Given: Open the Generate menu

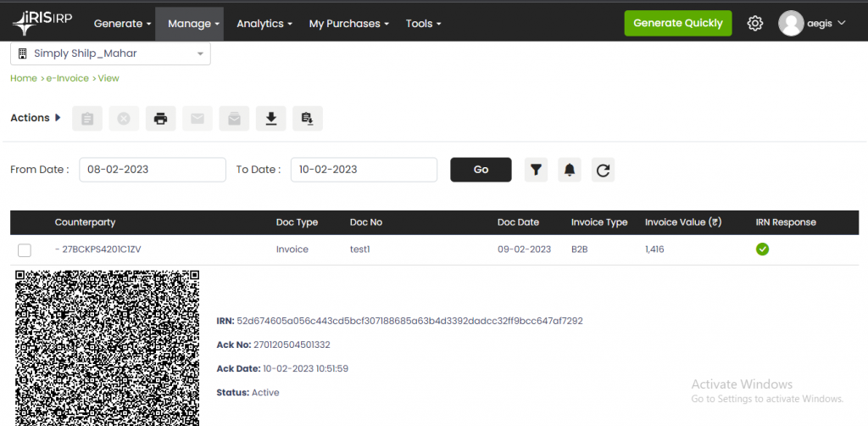Looking at the screenshot, I should pyautogui.click(x=122, y=24).
